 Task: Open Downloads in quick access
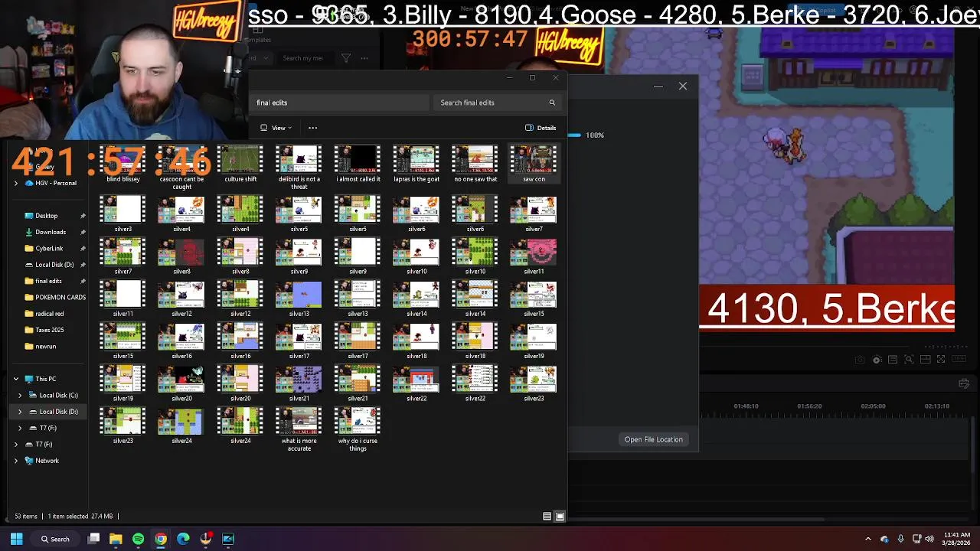coord(51,232)
